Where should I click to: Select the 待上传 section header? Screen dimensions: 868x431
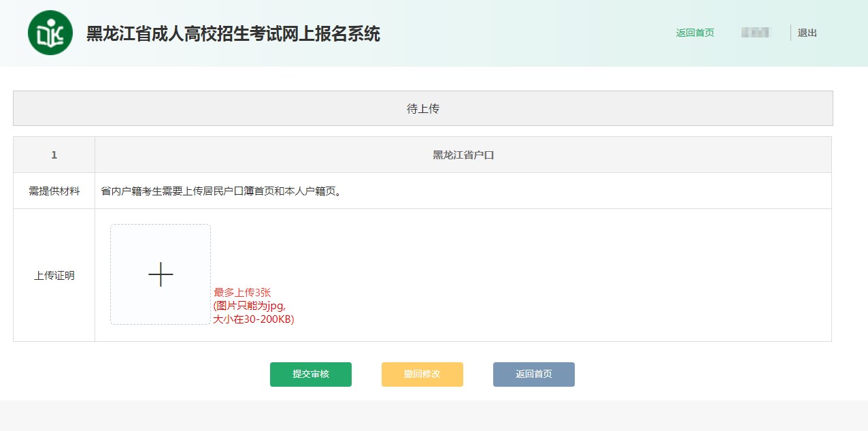pyautogui.click(x=422, y=108)
